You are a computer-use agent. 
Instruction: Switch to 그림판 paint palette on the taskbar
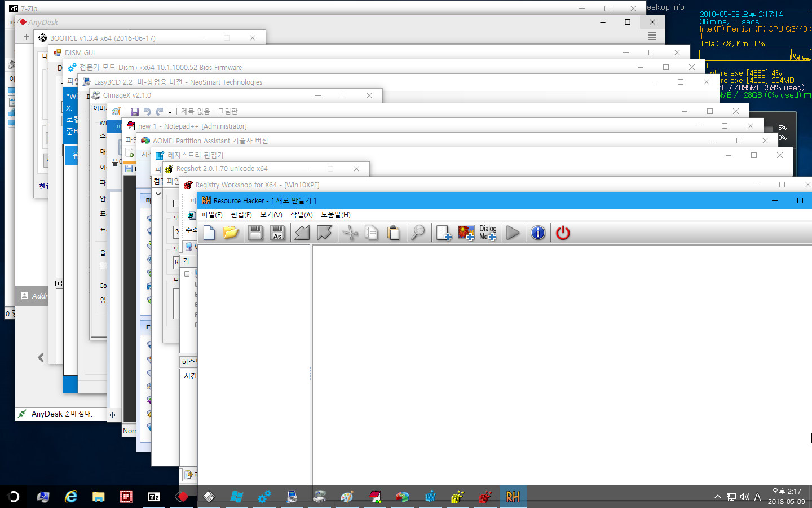click(347, 497)
